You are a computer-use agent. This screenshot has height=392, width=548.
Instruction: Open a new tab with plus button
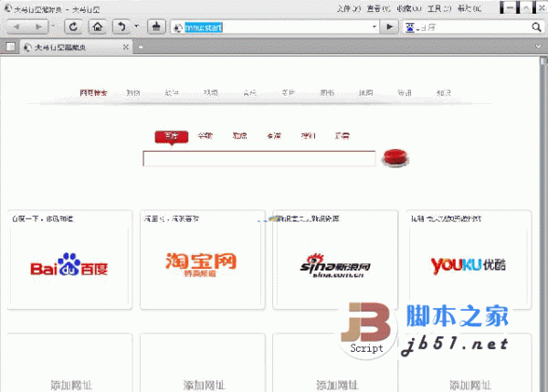(x=141, y=48)
